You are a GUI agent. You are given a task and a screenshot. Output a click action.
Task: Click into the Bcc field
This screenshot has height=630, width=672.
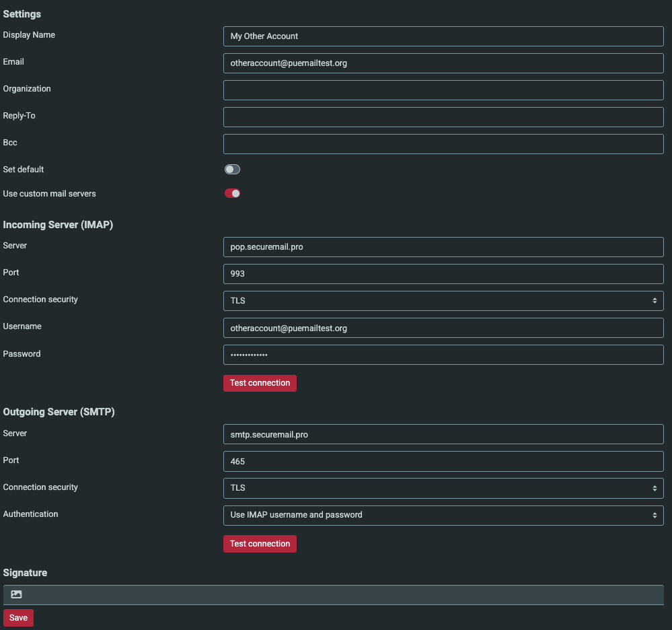coord(443,144)
